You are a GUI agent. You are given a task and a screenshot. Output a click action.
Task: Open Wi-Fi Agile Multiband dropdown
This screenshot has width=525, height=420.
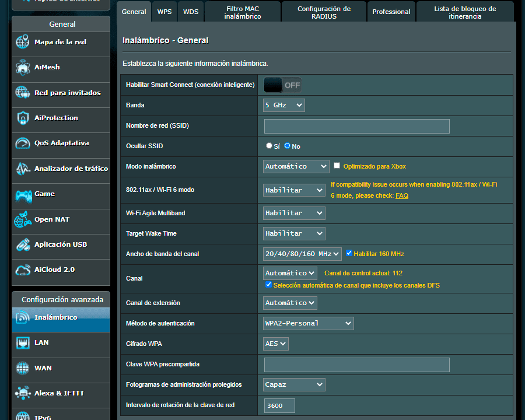(294, 213)
